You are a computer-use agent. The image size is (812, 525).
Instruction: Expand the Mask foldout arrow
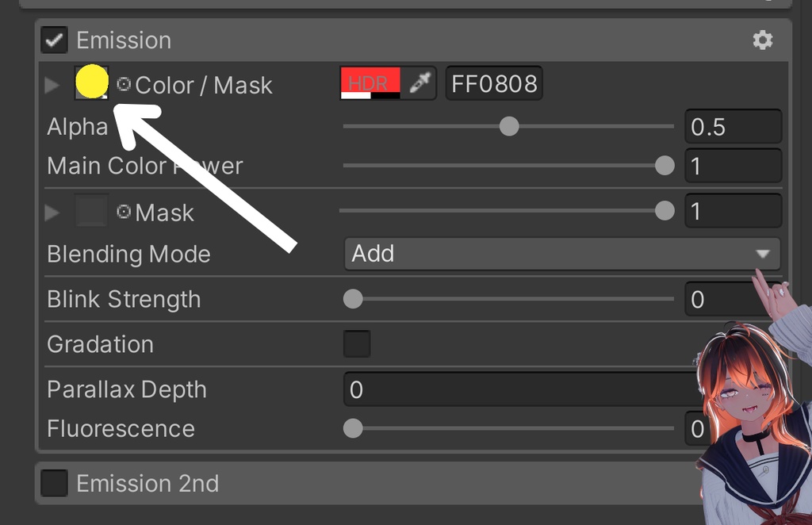(52, 213)
